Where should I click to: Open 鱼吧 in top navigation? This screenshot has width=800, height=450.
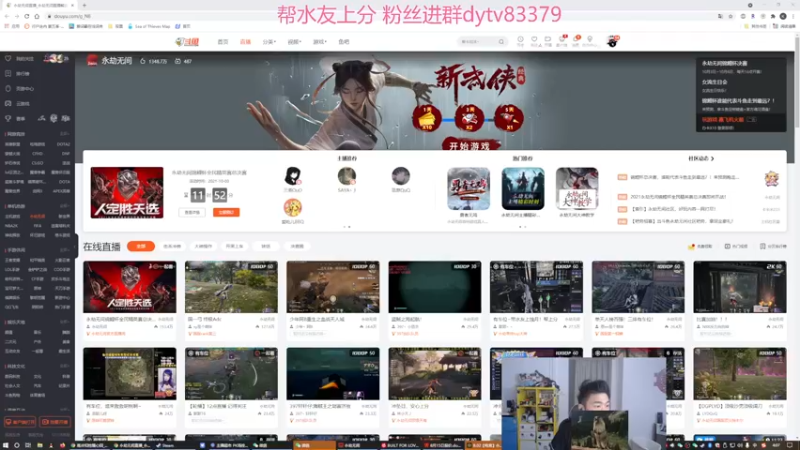pyautogui.click(x=344, y=42)
